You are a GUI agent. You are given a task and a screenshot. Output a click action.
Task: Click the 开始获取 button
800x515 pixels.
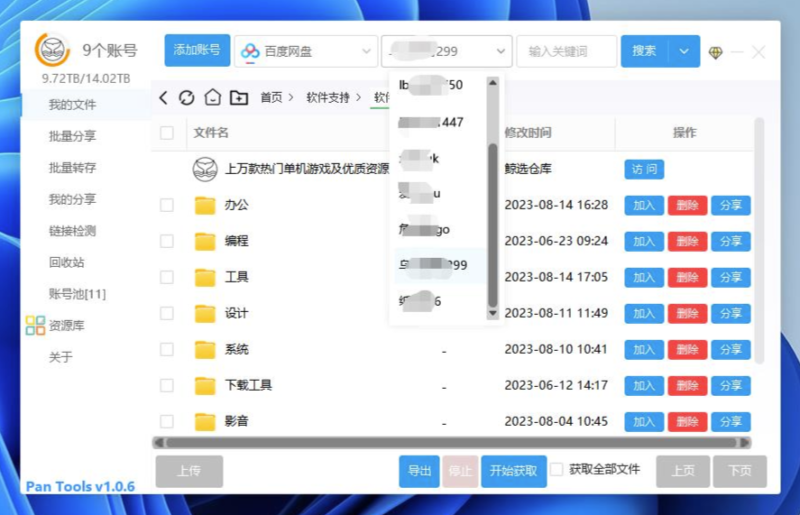click(x=514, y=471)
